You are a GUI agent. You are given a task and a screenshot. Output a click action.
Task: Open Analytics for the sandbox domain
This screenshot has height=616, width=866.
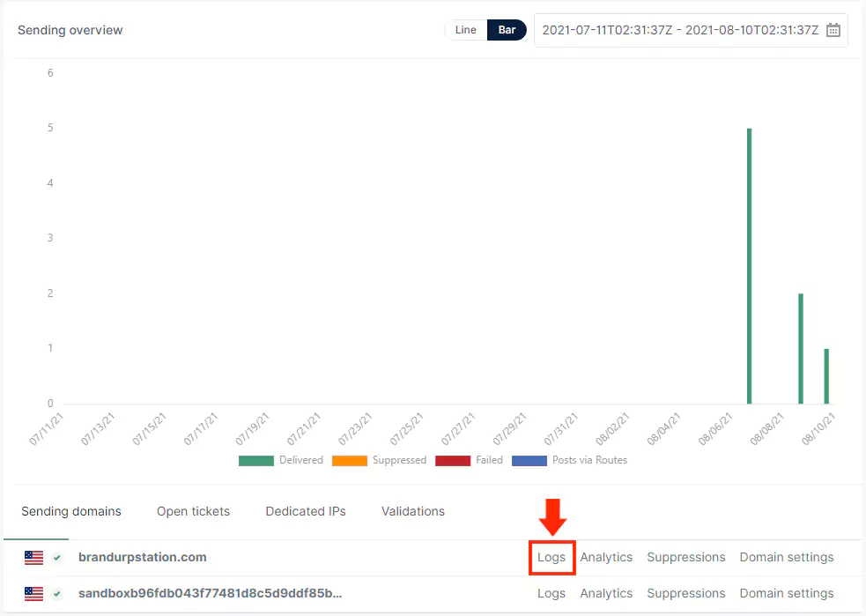point(606,593)
